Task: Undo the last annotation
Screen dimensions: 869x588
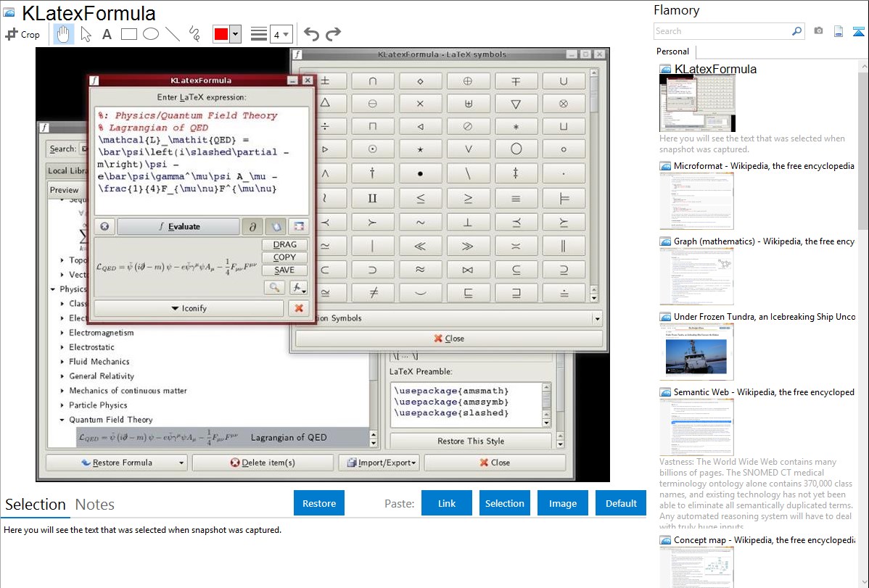Action: (311, 34)
